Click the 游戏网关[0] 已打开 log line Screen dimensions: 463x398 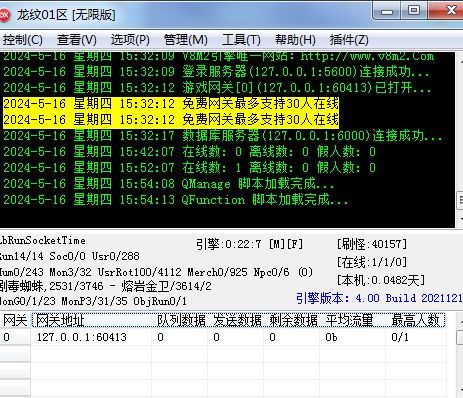point(217,88)
